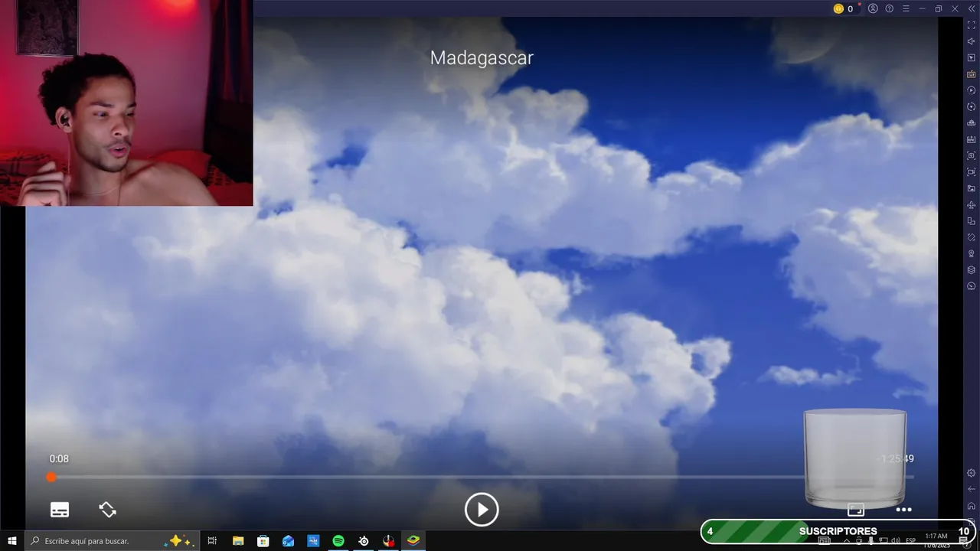
Task: Open Spotify from the taskbar
Action: (x=338, y=541)
